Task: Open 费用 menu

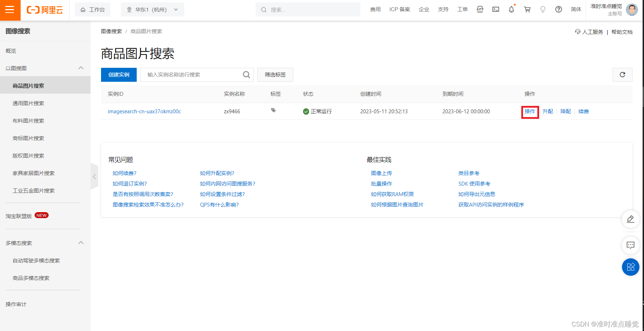Action: pos(375,9)
